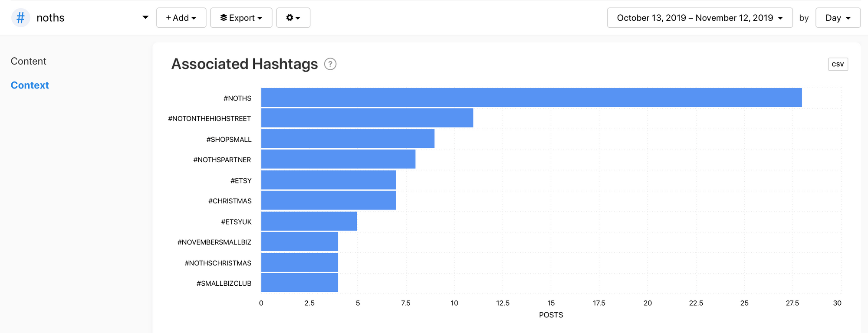868x333 pixels.
Task: Select the #SHOPSMALL bar
Action: [x=347, y=139]
